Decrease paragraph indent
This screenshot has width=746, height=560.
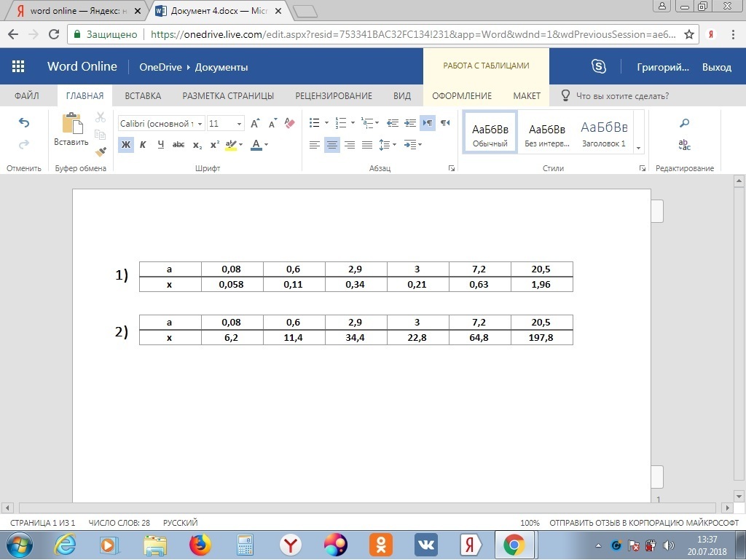[x=393, y=123]
